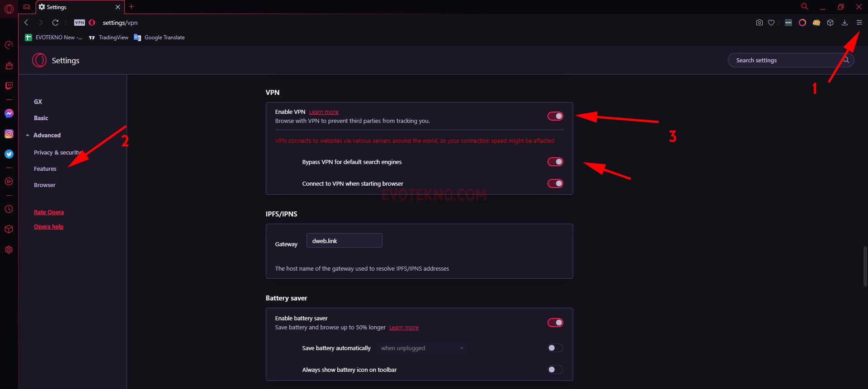
Task: Enable Save battery automatically switch
Action: 555,348
